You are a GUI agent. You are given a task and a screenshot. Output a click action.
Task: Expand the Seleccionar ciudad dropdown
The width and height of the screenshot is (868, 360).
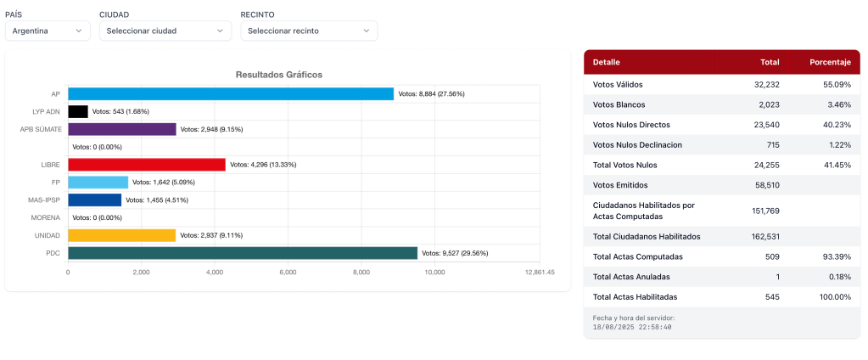tap(165, 31)
